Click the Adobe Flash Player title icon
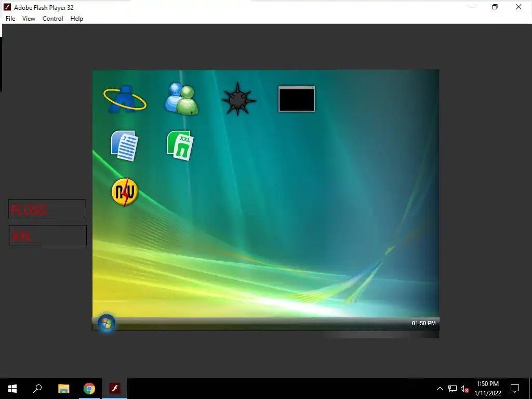Viewport: 532px width, 399px height. (7, 7)
